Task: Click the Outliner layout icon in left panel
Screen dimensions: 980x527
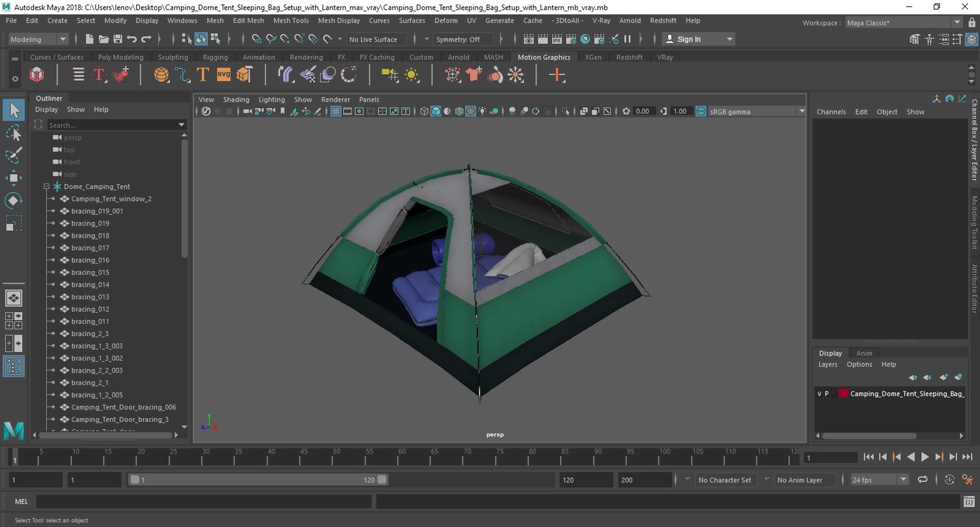Action: 14,366
